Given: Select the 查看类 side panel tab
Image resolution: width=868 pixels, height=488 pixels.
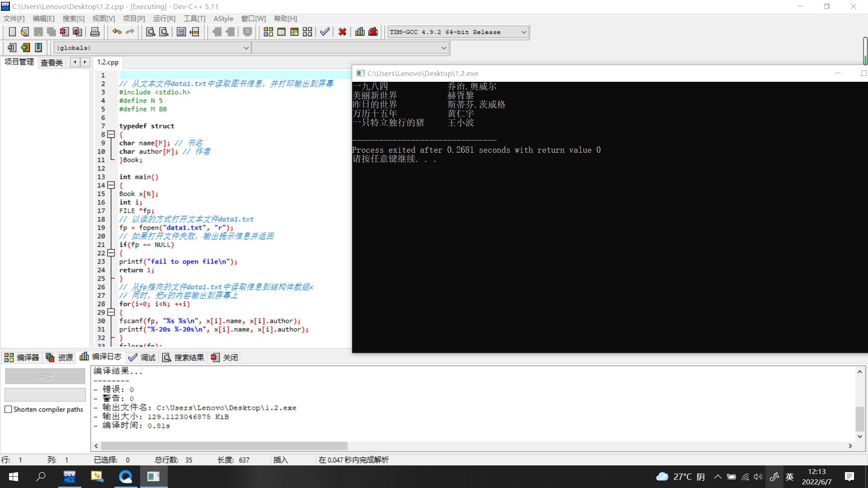Looking at the screenshot, I should click(x=52, y=62).
